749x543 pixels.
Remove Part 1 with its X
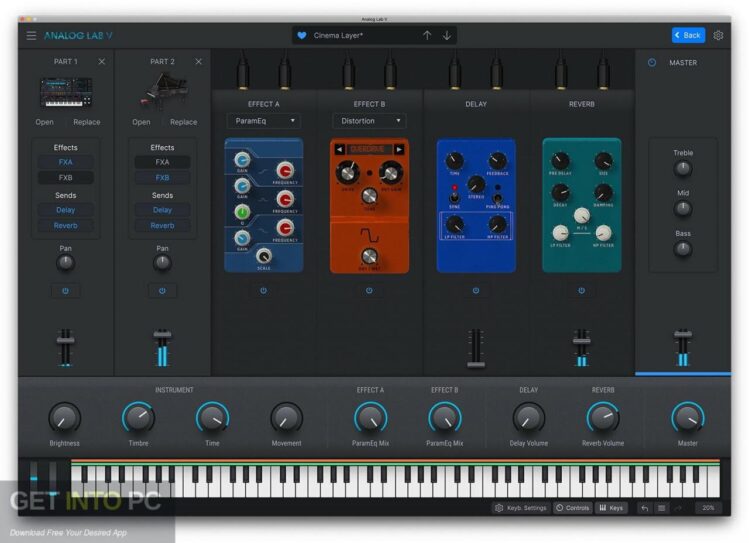(x=102, y=62)
